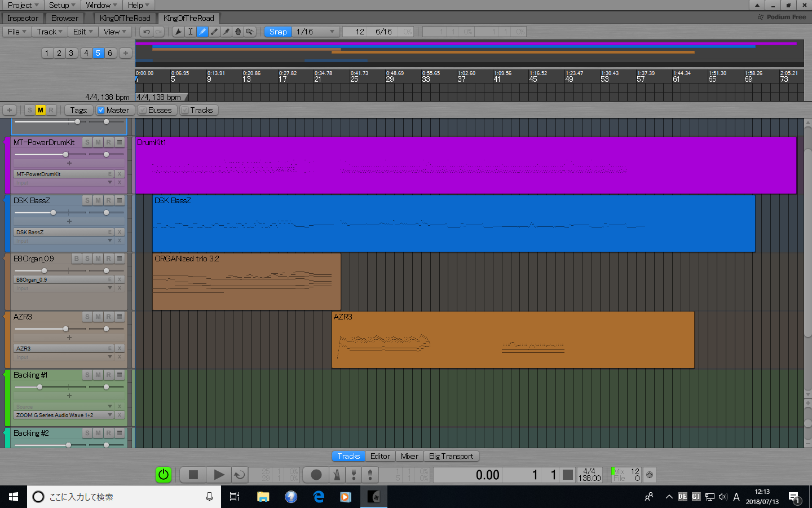Open the DSK BassZ track menu icon
The height and width of the screenshot is (508, 812).
click(x=120, y=200)
